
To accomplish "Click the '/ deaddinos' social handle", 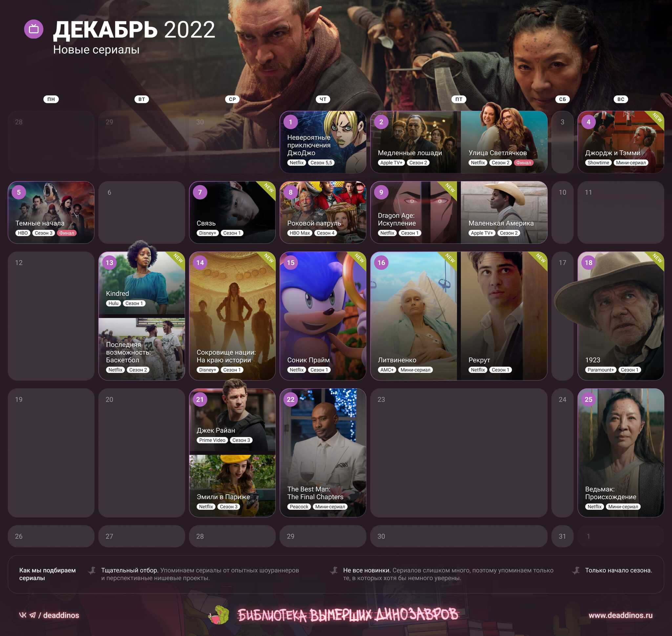I will pos(58,615).
